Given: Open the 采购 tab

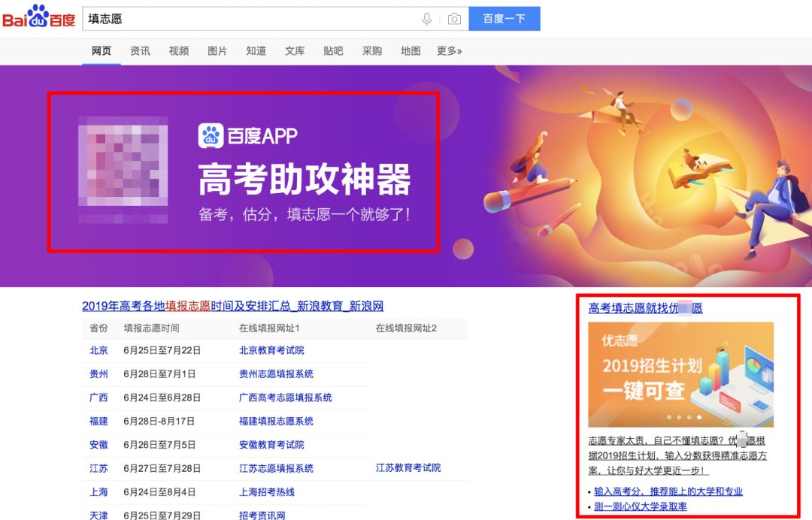Looking at the screenshot, I should (372, 50).
